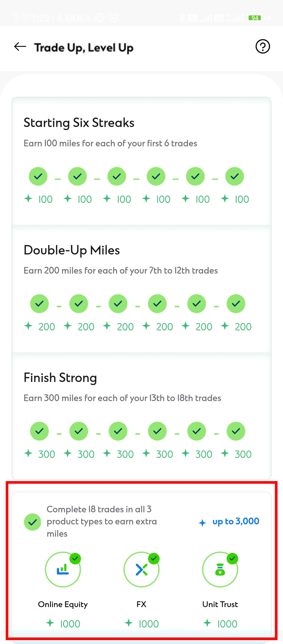Tap the 'Trade Up, Level Up' page title
This screenshot has width=283, height=644.
pos(84,48)
